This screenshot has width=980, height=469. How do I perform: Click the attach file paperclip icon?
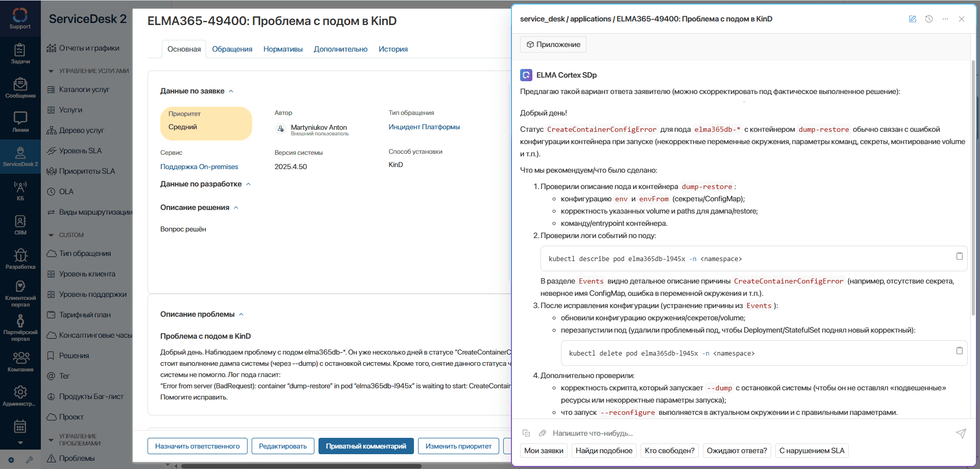pyautogui.click(x=543, y=433)
